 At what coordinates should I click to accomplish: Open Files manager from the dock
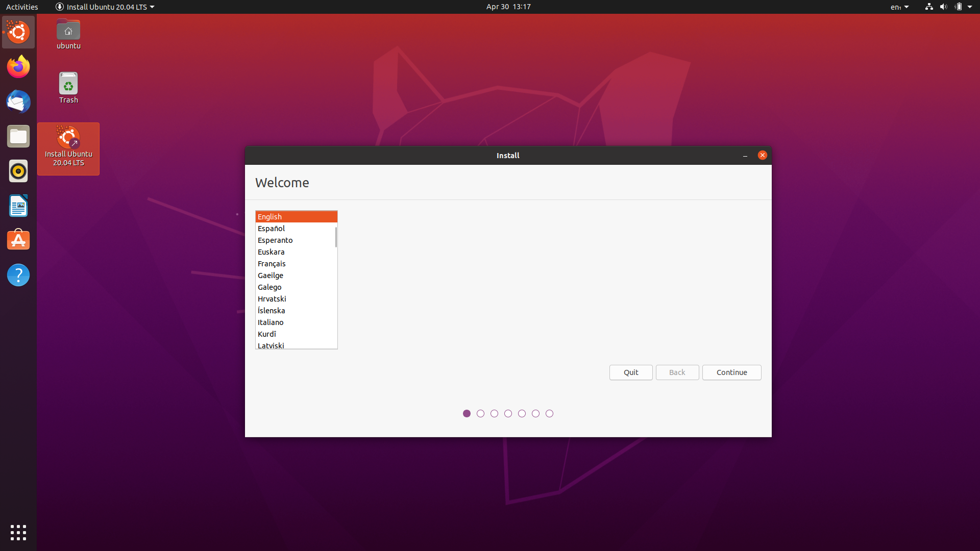click(x=18, y=136)
